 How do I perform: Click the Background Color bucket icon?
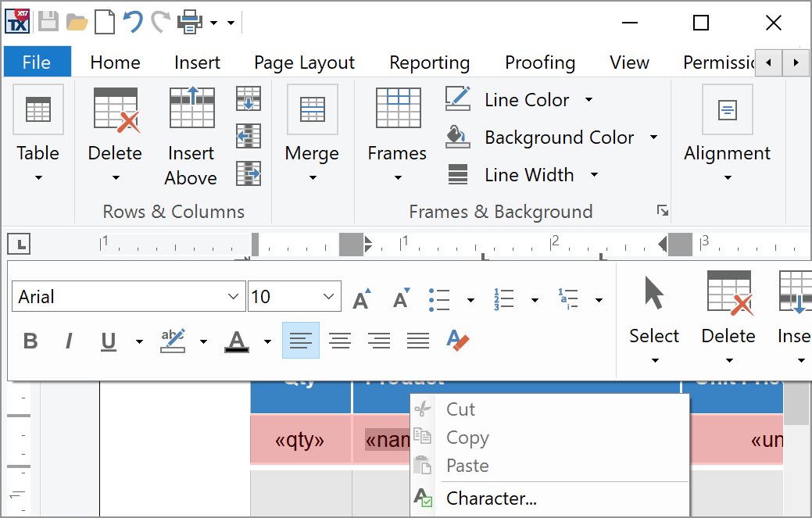coord(457,137)
